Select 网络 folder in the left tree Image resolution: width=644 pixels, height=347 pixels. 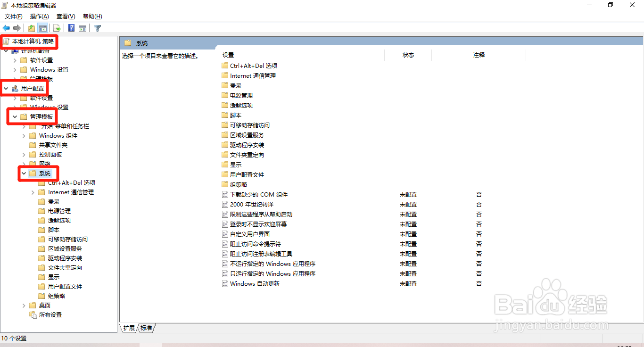(x=45, y=164)
